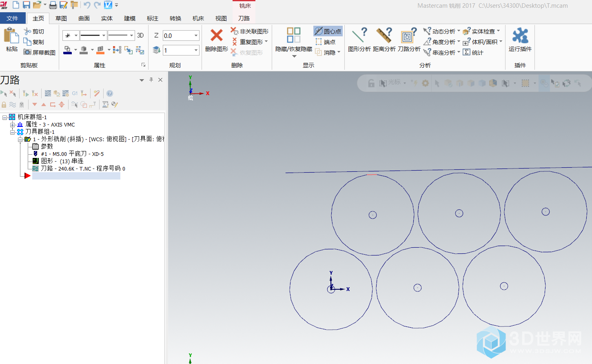This screenshot has height=364, width=592.
Task: Switch to the 实体 ribbon tab
Action: [107, 18]
